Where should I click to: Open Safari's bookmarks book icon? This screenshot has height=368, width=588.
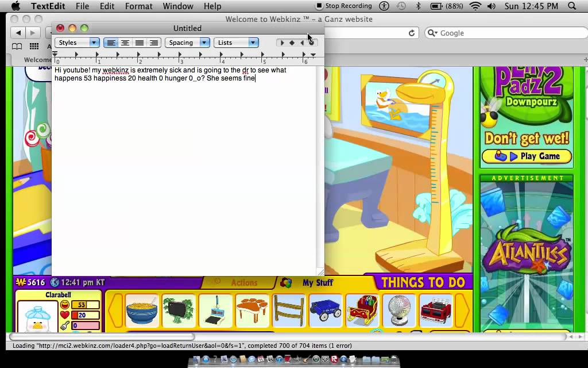[17, 46]
